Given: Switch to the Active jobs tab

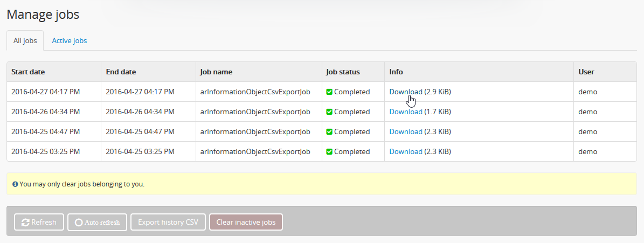Looking at the screenshot, I should pos(69,40).
